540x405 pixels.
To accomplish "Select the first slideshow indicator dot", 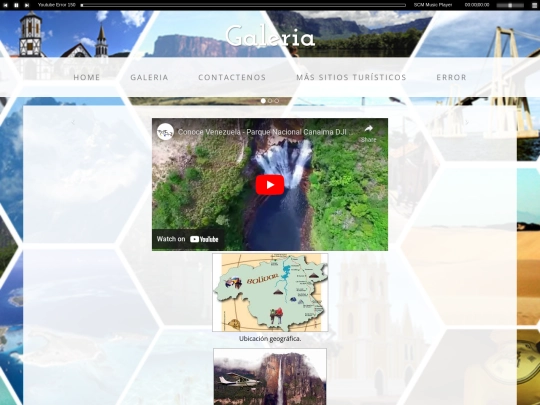I will 263,101.
